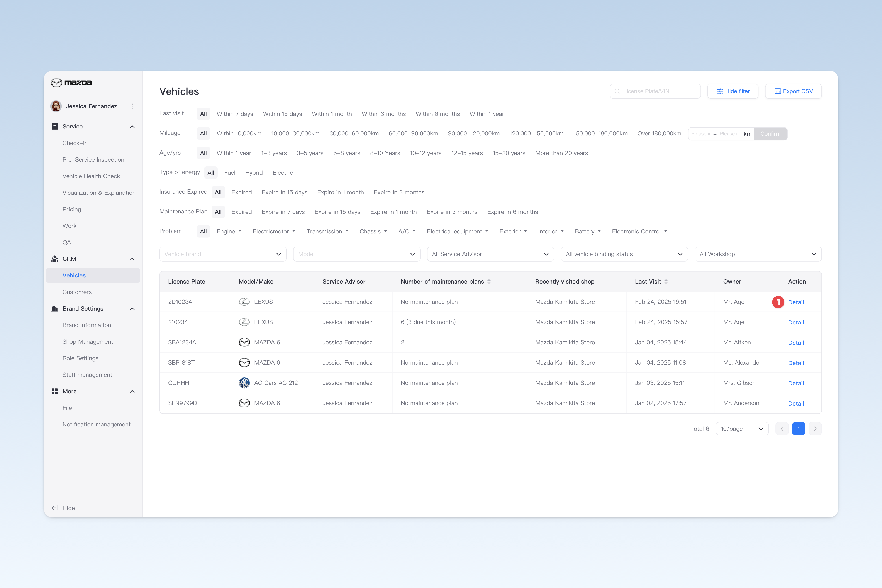The width and height of the screenshot is (882, 588).
Task: Click the Mazda logo in row SBA1234A
Action: 244,342
